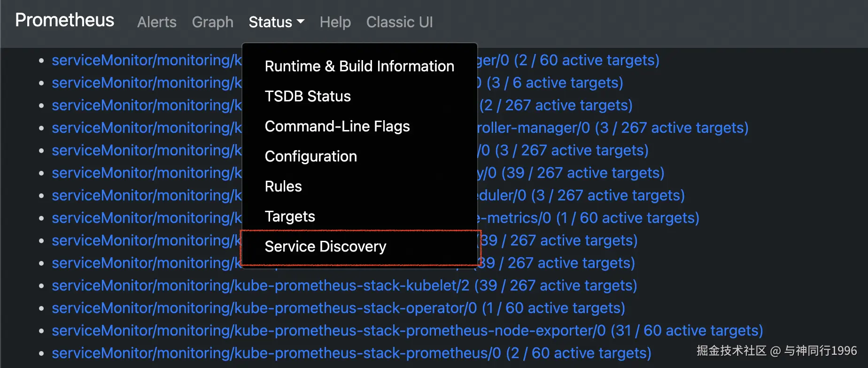The height and width of the screenshot is (368, 868).
Task: Click the link showing 3 / 6 active targets
Action: pyautogui.click(x=554, y=83)
